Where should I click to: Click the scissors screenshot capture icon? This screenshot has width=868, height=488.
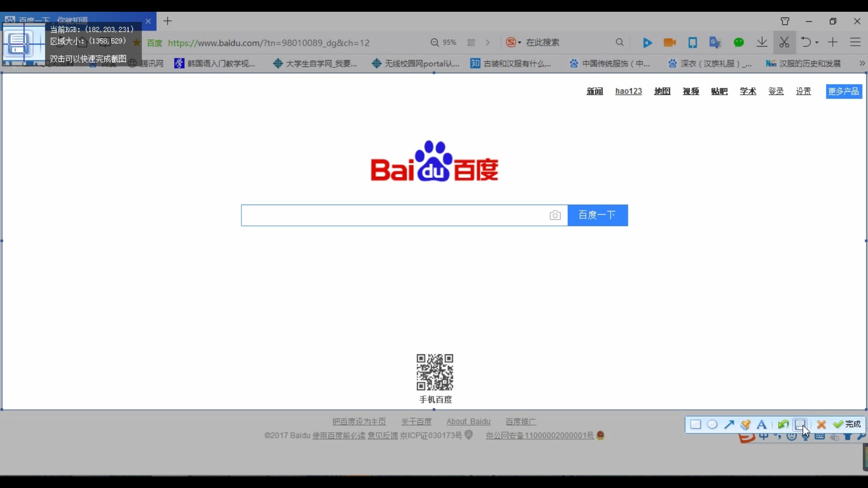click(785, 42)
